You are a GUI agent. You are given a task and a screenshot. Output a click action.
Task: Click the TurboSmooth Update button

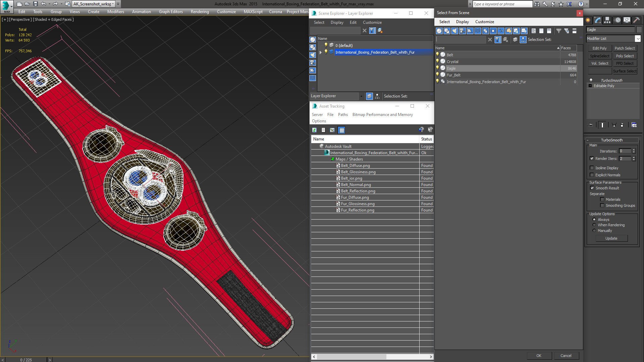pyautogui.click(x=611, y=238)
